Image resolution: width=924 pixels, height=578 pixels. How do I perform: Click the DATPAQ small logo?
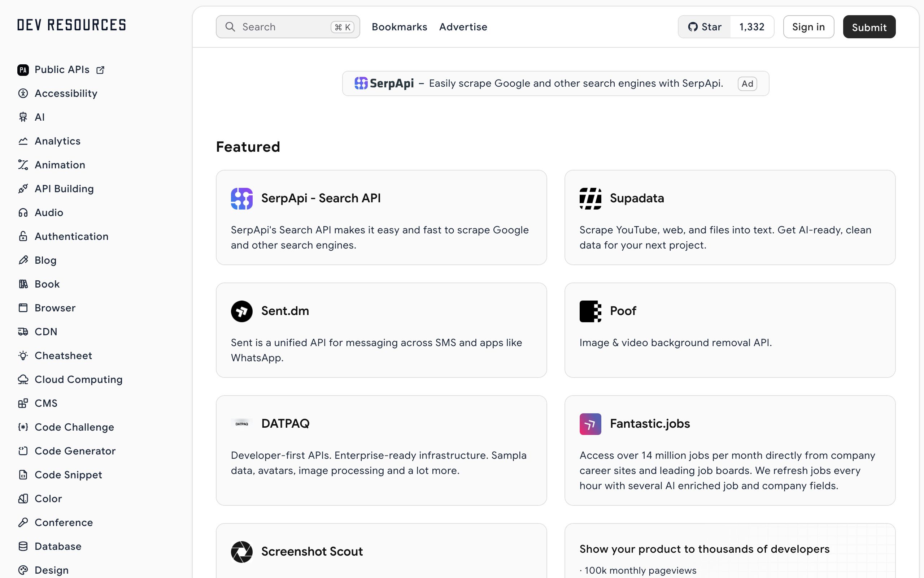[x=242, y=424]
